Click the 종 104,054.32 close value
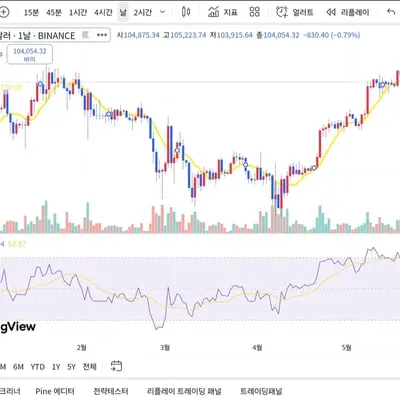This screenshot has width=400, height=400. pos(278,35)
